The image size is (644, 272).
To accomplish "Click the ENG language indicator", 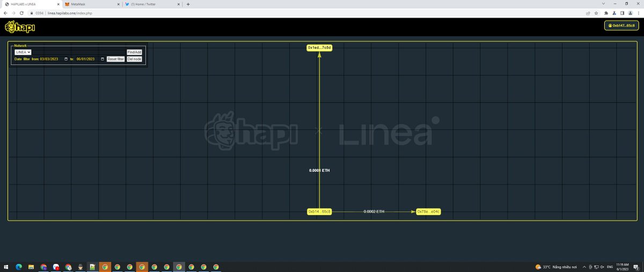I will (x=610, y=267).
